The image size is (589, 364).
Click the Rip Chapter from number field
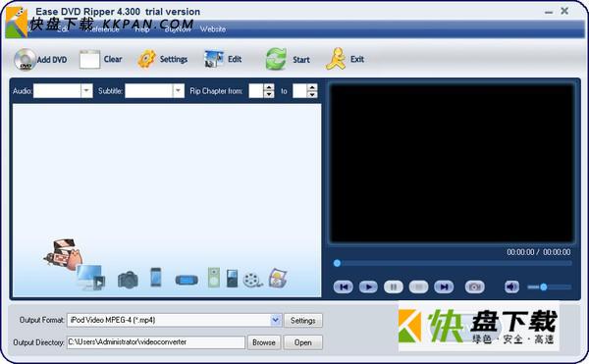(256, 91)
